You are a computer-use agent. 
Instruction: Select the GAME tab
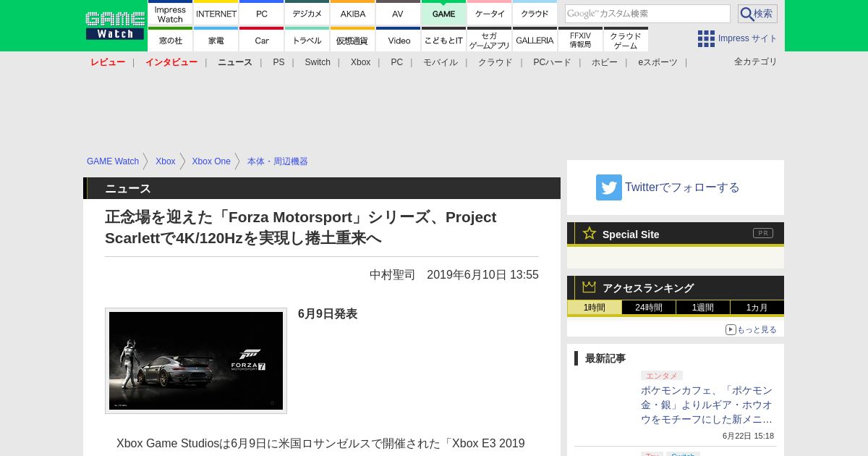[x=443, y=12]
